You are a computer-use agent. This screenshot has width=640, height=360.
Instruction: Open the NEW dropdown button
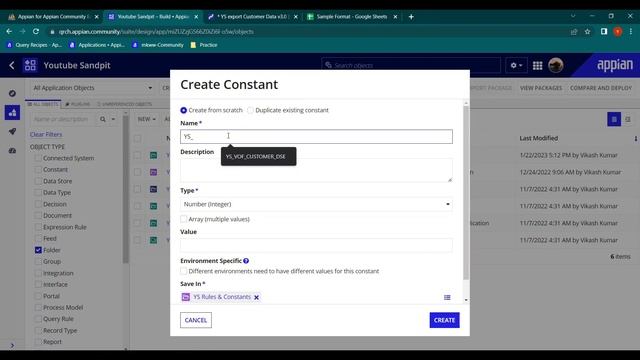tap(147, 119)
